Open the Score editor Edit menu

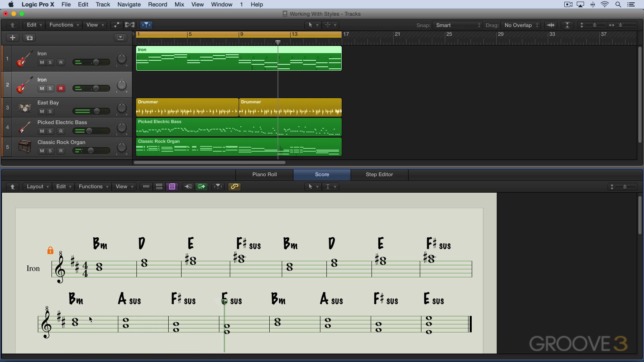(x=63, y=187)
